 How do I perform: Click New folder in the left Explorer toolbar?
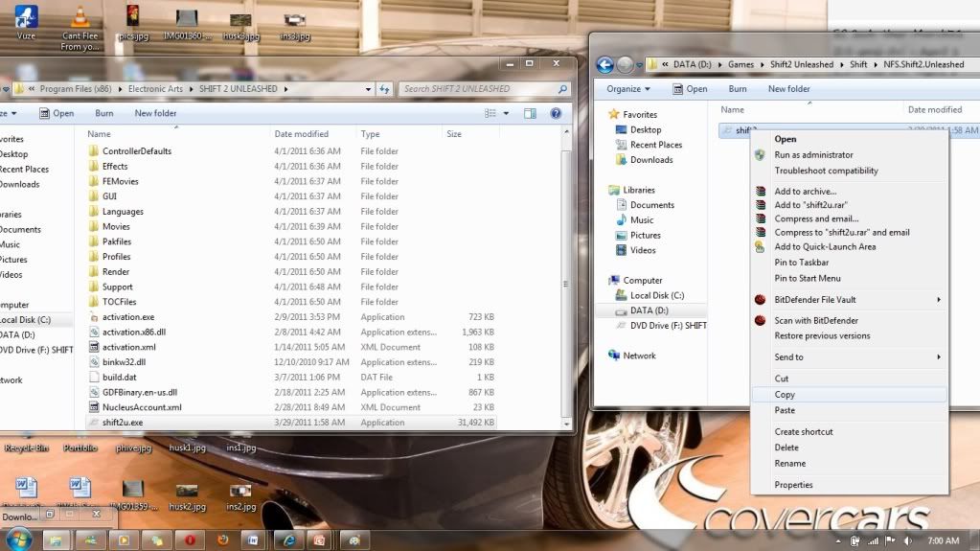click(x=155, y=113)
